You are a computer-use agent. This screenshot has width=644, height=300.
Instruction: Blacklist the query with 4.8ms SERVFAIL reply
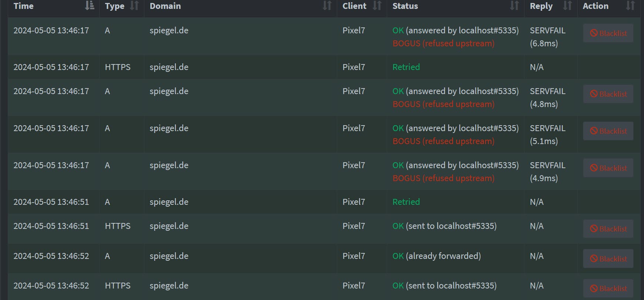(x=608, y=94)
